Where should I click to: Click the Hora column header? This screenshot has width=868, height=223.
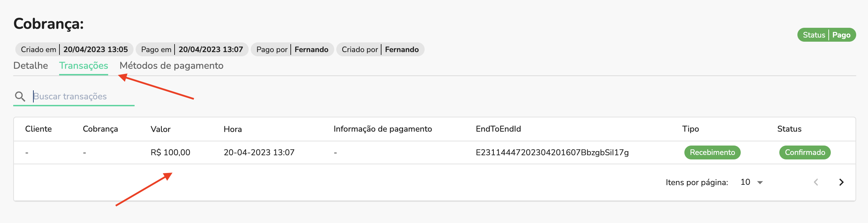pos(232,129)
